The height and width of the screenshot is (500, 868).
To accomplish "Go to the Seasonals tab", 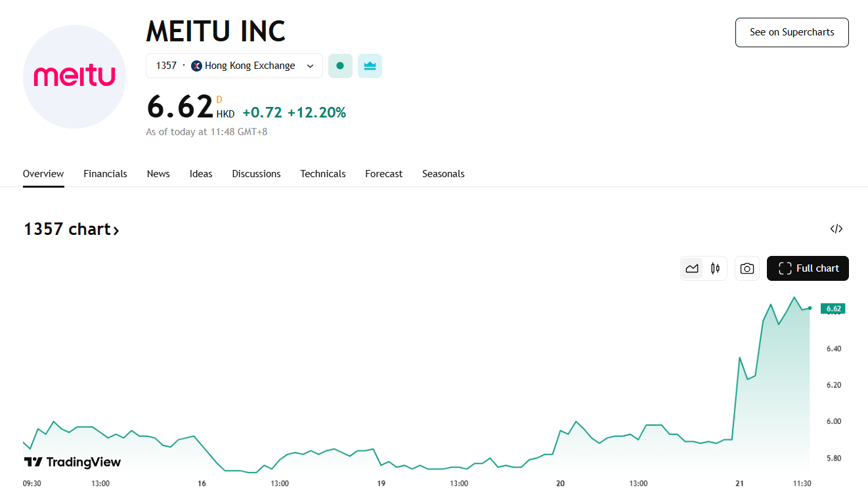I will [443, 174].
